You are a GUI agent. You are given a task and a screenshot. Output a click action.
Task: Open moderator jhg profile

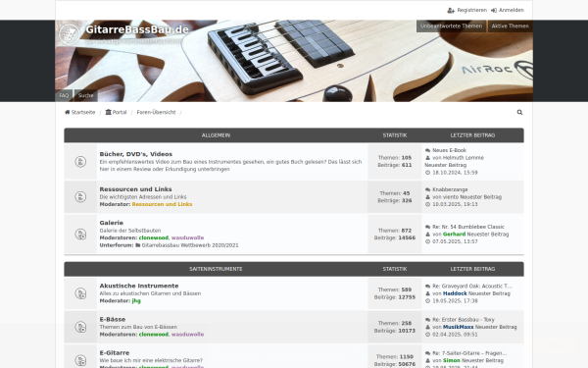[x=136, y=301]
